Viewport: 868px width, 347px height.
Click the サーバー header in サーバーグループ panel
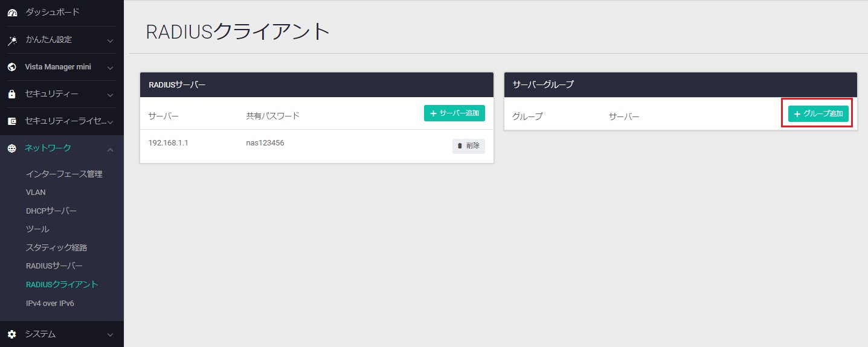click(x=624, y=116)
